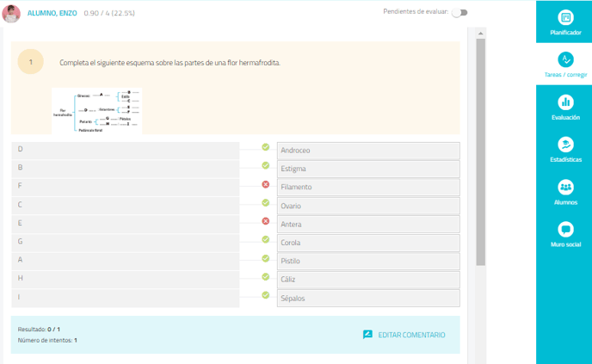Click green check icon for Androceo

pos(266,147)
